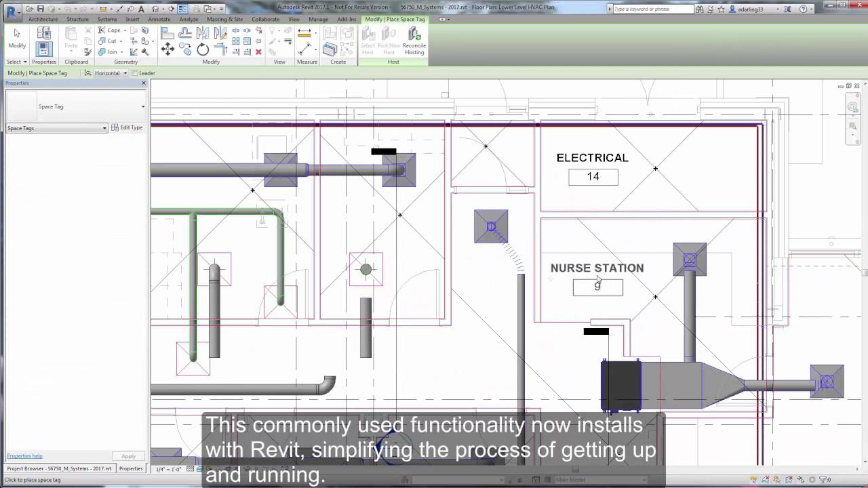868x488 pixels.
Task: Select the Project Browser tab at bottom
Action: pos(60,468)
